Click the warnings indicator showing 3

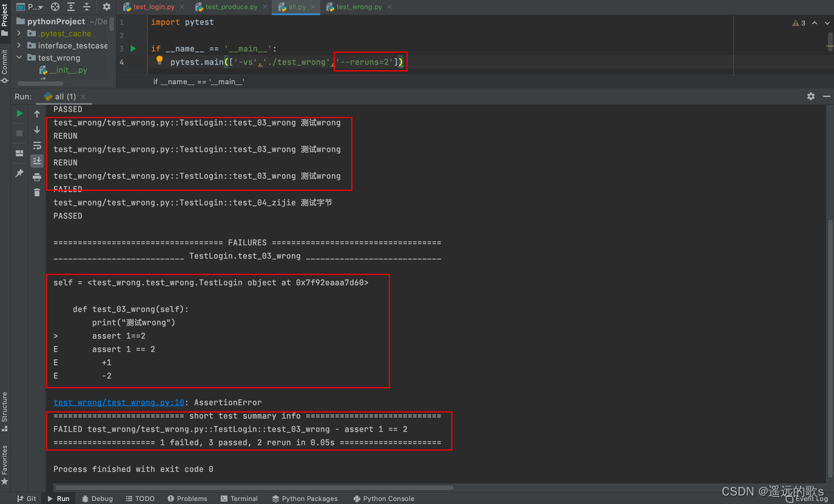[799, 23]
